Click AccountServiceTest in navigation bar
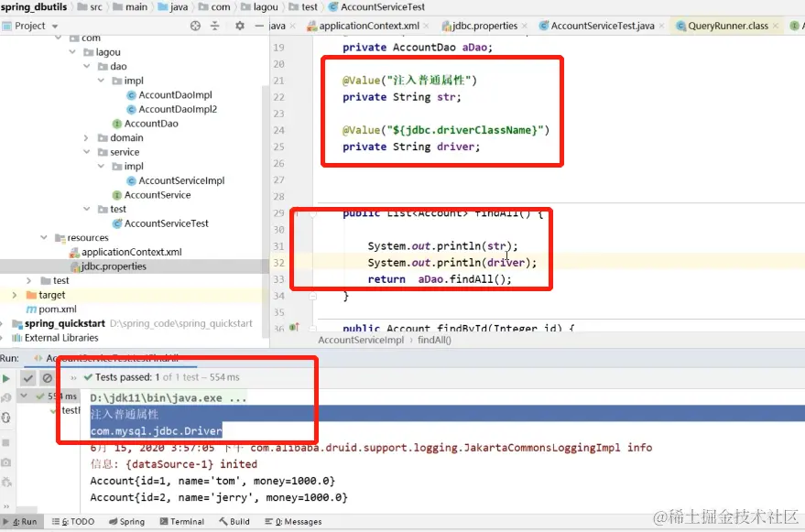The width and height of the screenshot is (805, 532). tap(376, 7)
